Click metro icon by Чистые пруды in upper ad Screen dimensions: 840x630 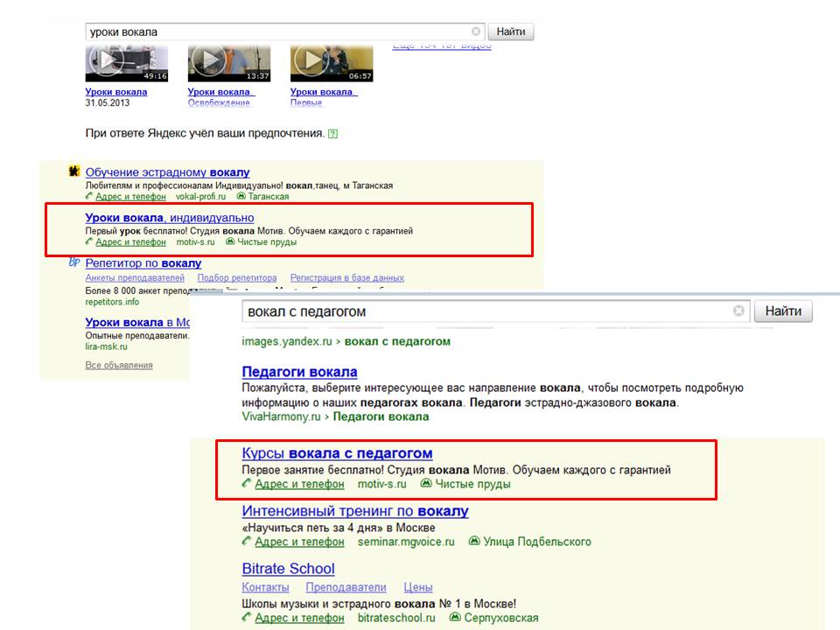(x=230, y=241)
